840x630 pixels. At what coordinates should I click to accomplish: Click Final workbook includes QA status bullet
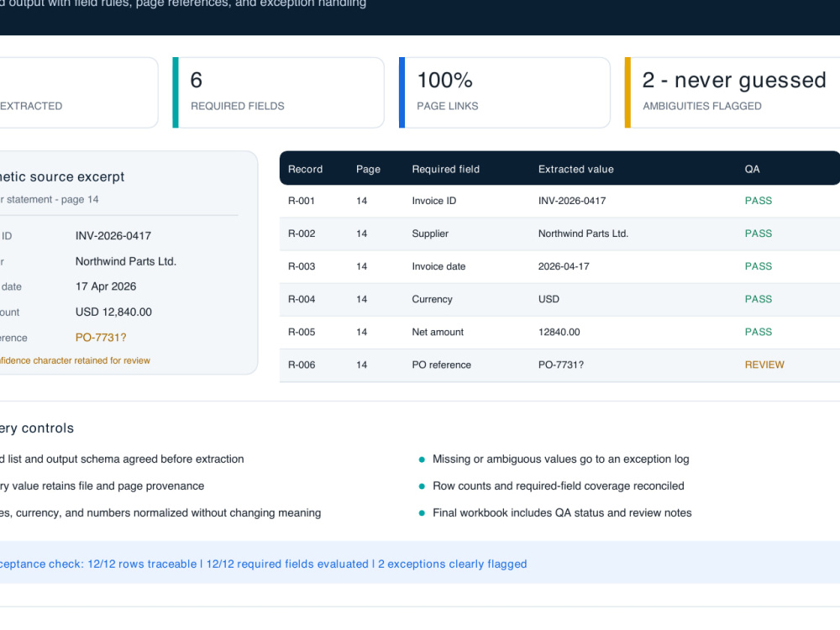(562, 512)
